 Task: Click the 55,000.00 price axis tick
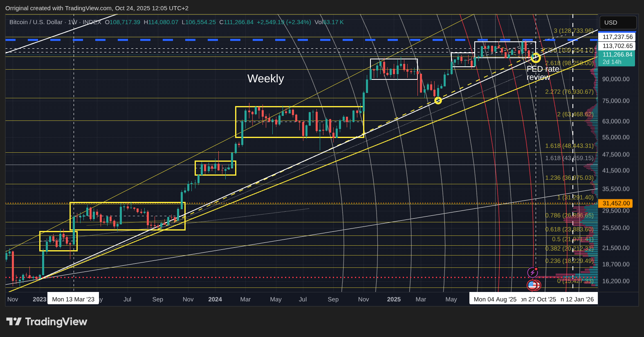pyautogui.click(x=616, y=137)
